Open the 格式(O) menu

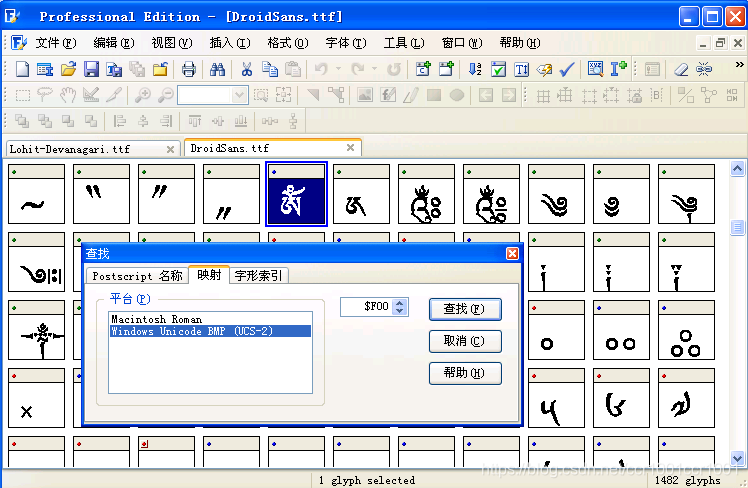click(288, 43)
